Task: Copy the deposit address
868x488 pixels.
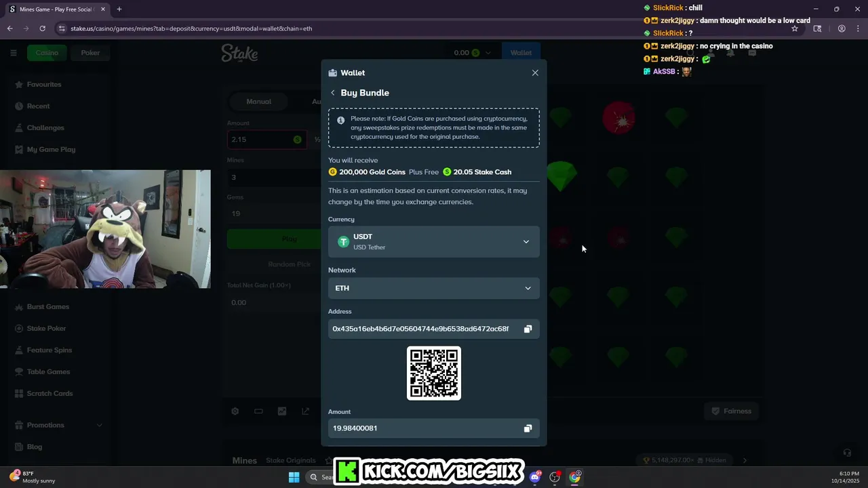Action: [x=528, y=329]
